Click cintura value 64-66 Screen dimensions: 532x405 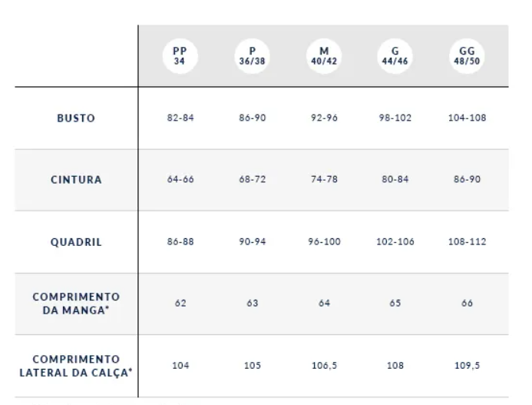click(180, 180)
